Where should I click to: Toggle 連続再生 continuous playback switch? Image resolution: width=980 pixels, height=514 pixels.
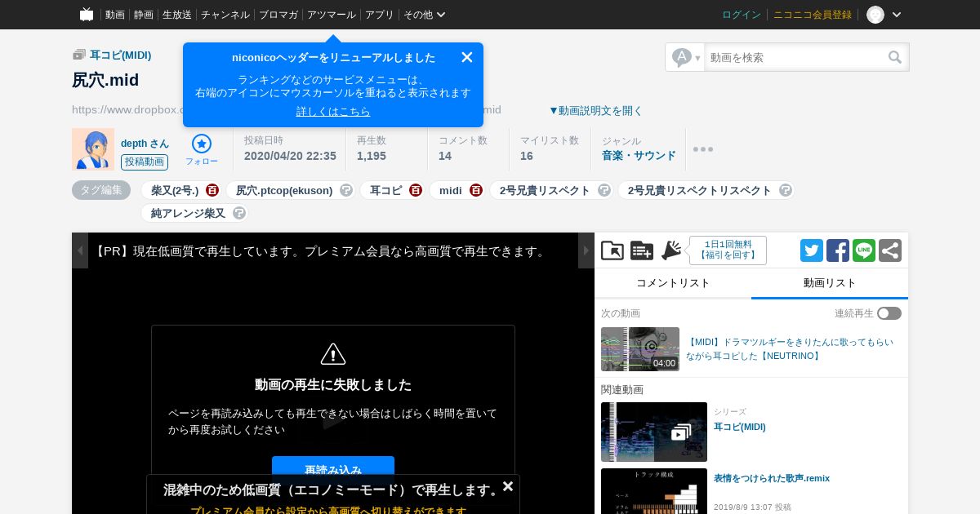click(x=889, y=313)
